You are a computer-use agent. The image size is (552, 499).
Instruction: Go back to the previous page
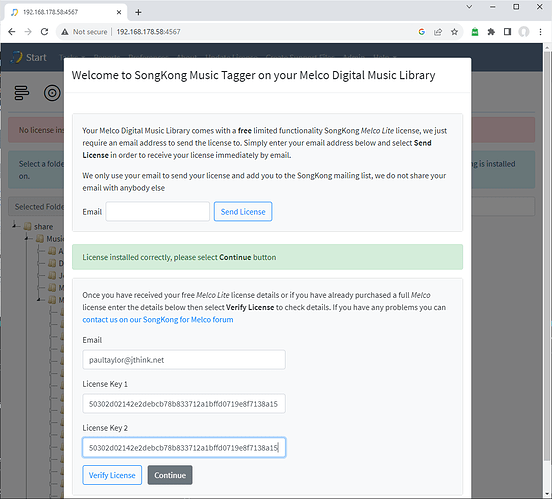point(12,32)
